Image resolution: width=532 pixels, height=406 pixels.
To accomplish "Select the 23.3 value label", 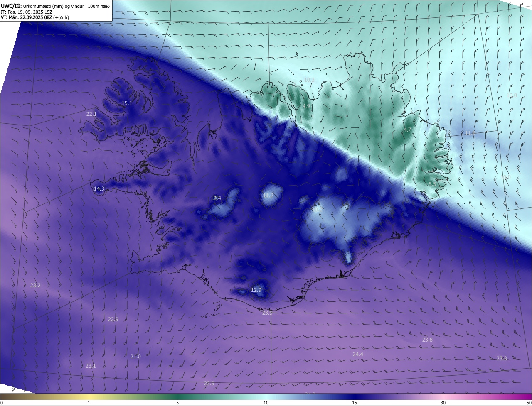I will click(x=502, y=358).
